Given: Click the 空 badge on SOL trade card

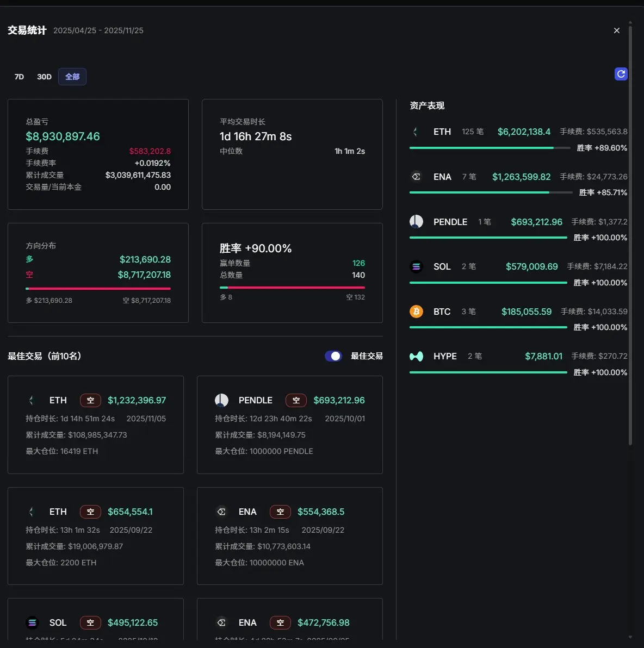Looking at the screenshot, I should coord(91,622).
